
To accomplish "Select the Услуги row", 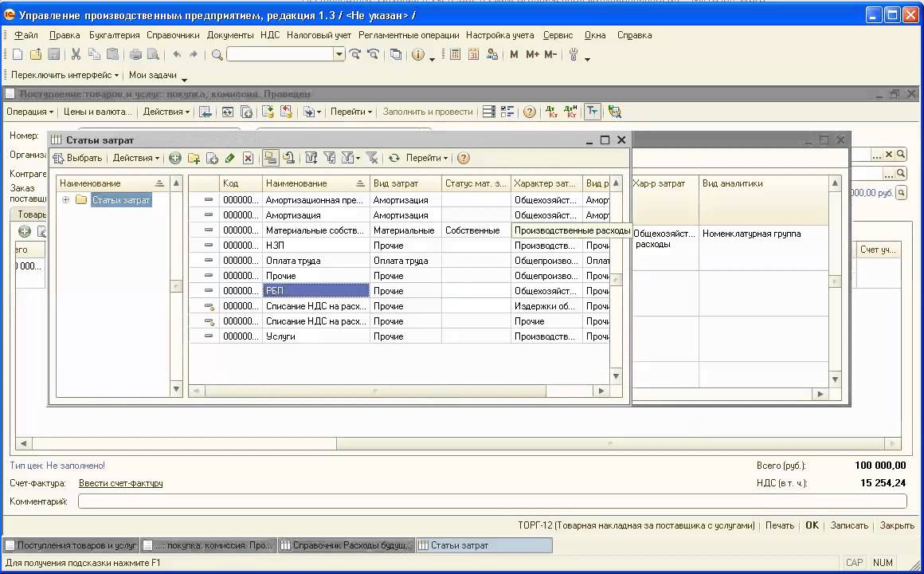I will pyautogui.click(x=399, y=336).
